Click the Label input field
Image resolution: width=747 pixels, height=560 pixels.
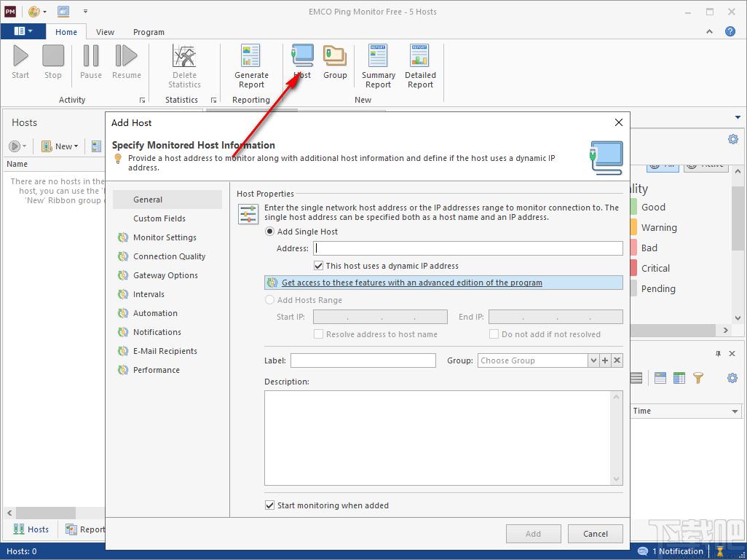pyautogui.click(x=363, y=360)
